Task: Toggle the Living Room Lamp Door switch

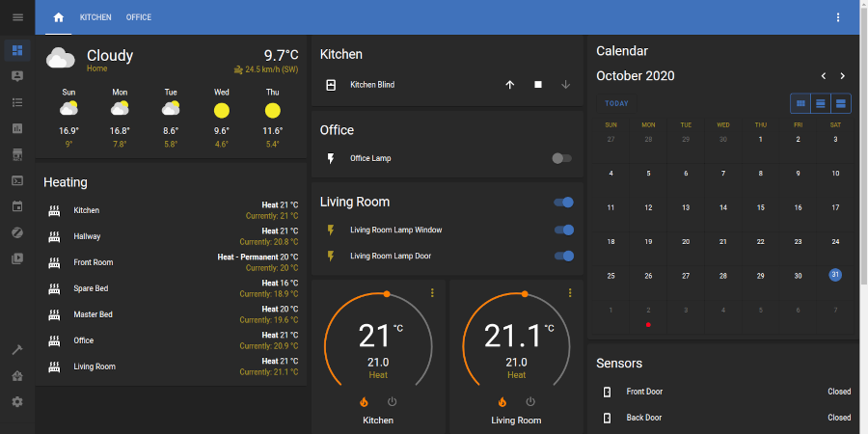Action: (563, 256)
